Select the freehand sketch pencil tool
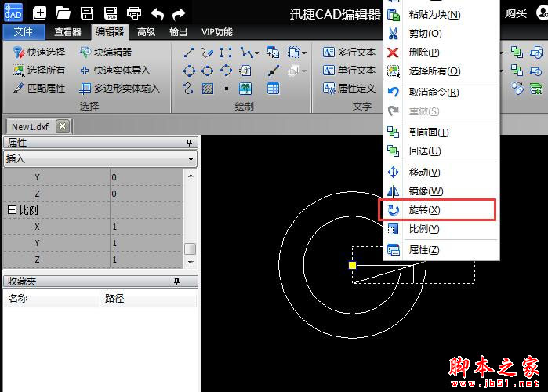Image resolution: width=548 pixels, height=392 pixels. 207,53
